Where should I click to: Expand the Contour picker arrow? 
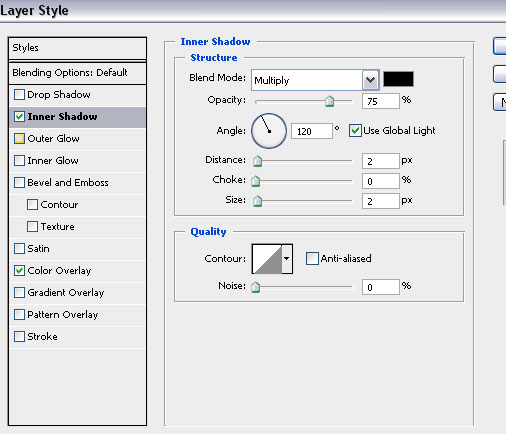tap(287, 259)
